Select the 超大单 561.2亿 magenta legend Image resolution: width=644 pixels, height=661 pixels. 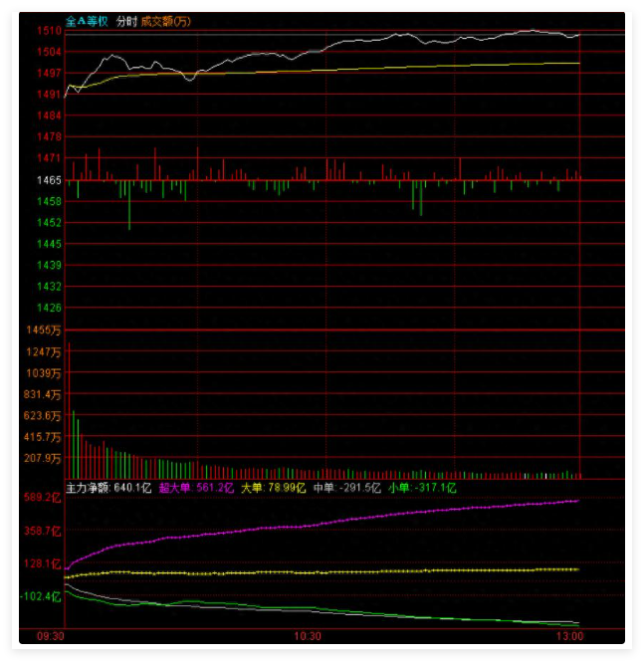(x=196, y=488)
